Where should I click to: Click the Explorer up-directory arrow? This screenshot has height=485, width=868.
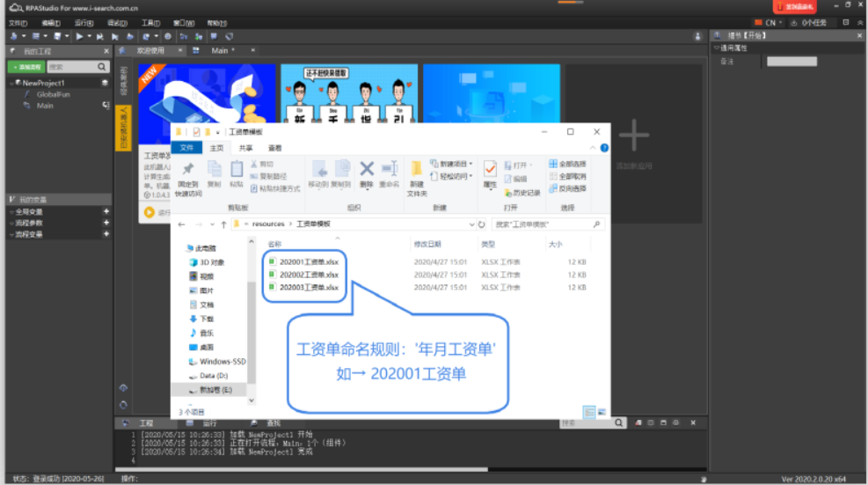223,224
